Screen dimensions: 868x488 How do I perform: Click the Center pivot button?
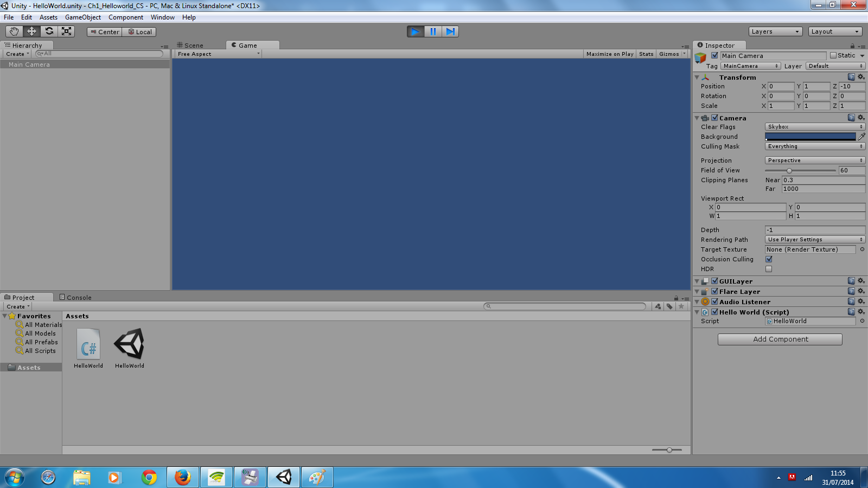(105, 32)
